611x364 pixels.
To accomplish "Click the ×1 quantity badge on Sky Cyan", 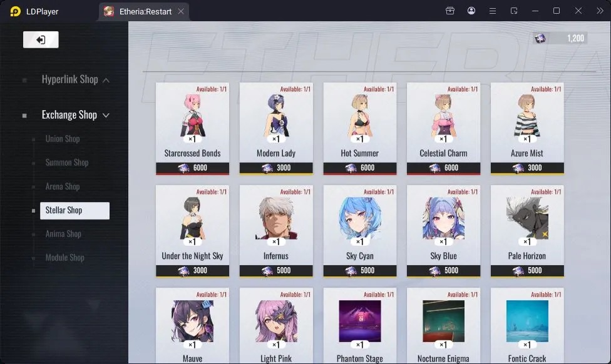I will [x=360, y=242].
